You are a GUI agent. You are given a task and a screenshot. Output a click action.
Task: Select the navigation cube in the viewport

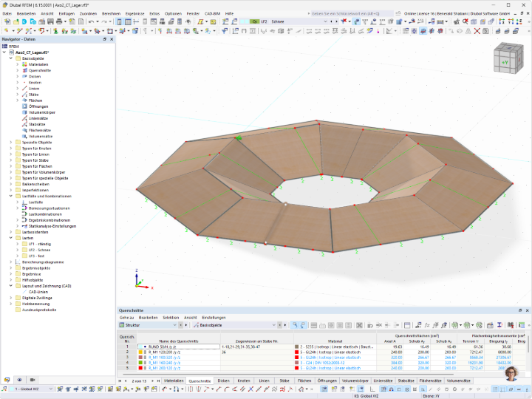click(x=508, y=58)
